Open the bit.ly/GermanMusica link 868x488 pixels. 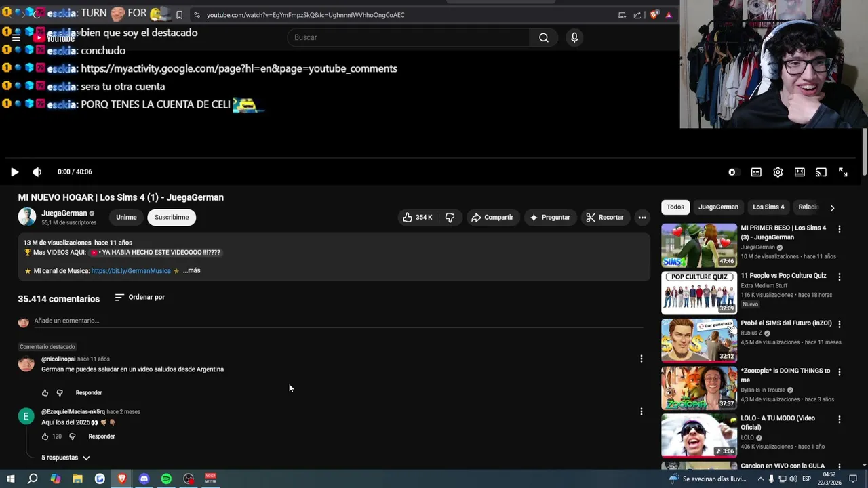pos(131,271)
